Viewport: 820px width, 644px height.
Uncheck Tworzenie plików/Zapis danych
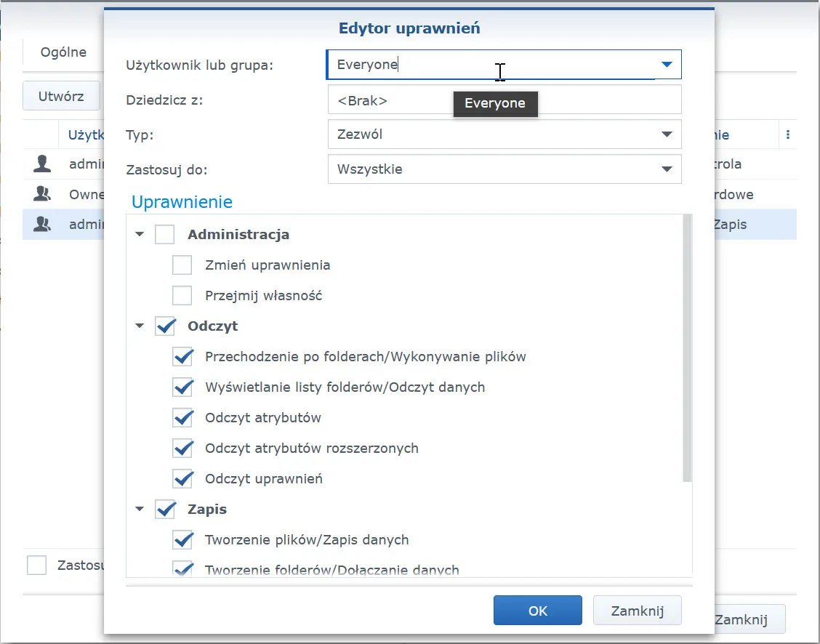(x=182, y=540)
